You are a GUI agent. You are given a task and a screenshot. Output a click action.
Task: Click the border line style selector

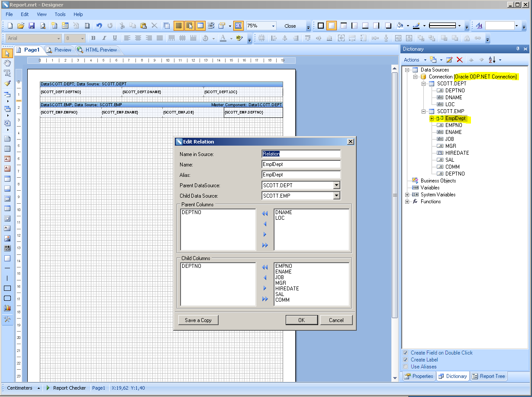point(445,26)
